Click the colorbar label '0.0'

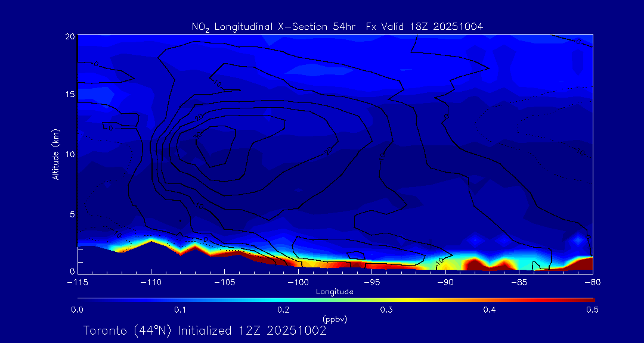click(x=77, y=310)
